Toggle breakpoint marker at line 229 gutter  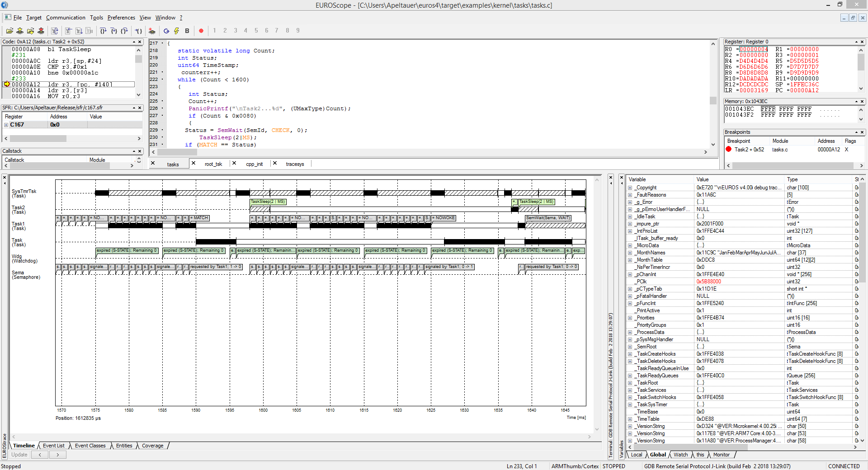(x=163, y=130)
